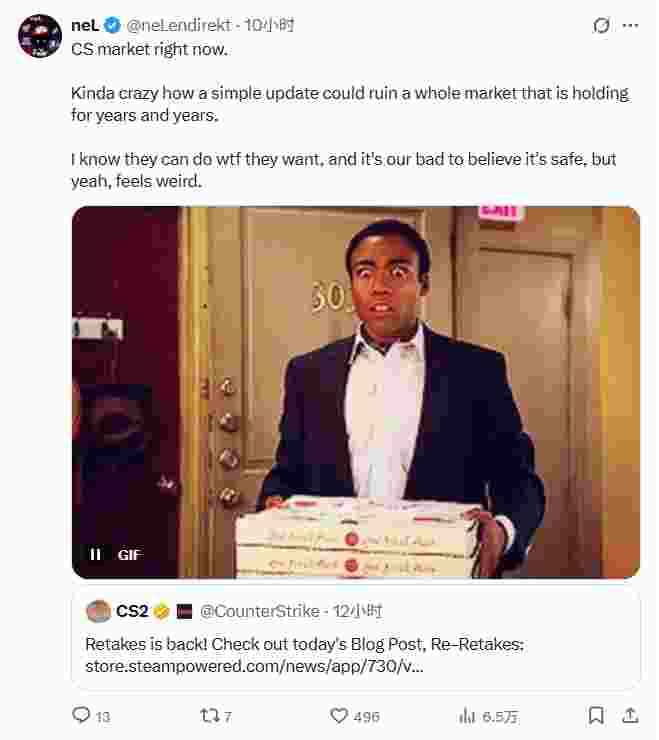View post analytics showing 6.5万 views

pos(468,716)
